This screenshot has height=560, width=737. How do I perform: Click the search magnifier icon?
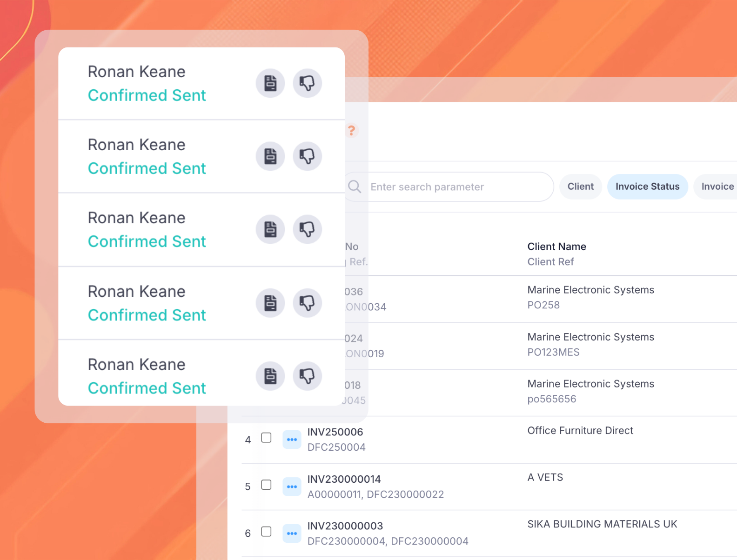(x=355, y=187)
